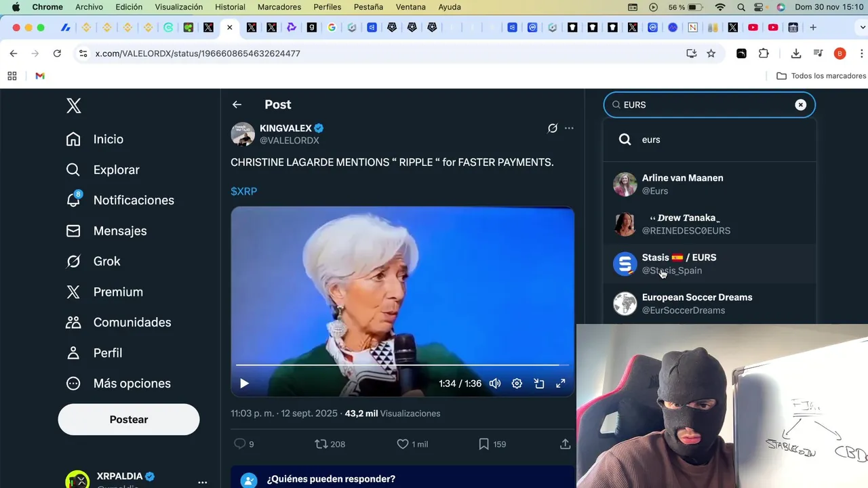
Task: Open the $XRP cashtag link
Action: [x=243, y=191]
